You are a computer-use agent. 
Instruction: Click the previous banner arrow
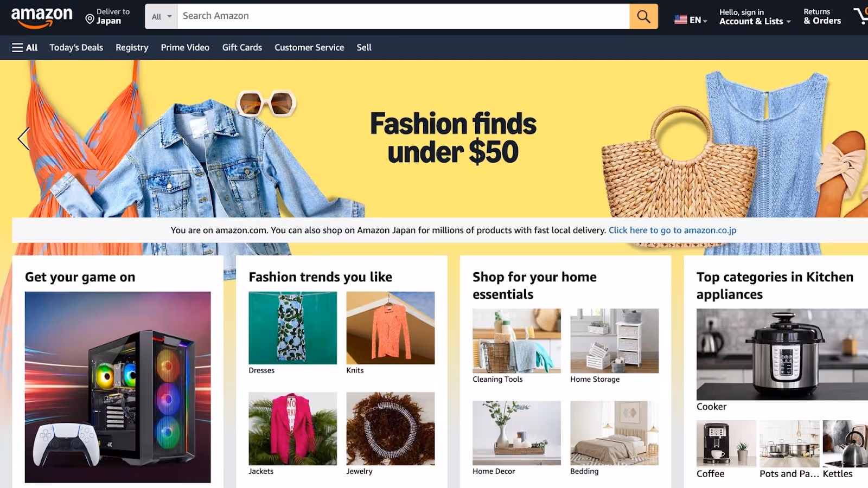23,139
